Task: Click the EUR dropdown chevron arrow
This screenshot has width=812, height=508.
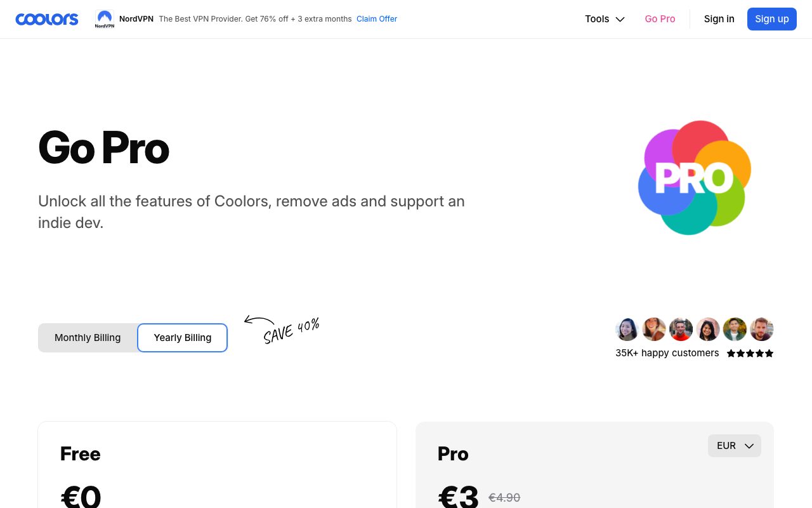Action: pyautogui.click(x=749, y=446)
